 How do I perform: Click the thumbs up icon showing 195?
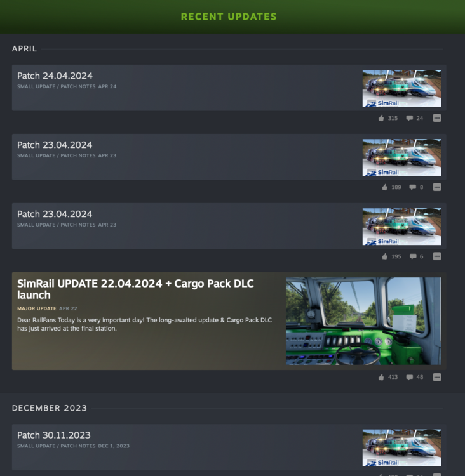(x=385, y=256)
